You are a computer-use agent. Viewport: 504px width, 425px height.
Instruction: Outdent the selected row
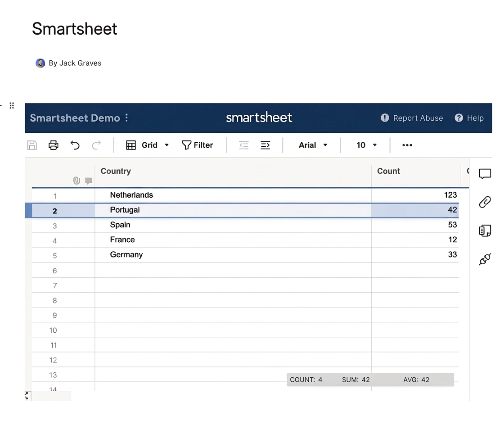(x=244, y=145)
